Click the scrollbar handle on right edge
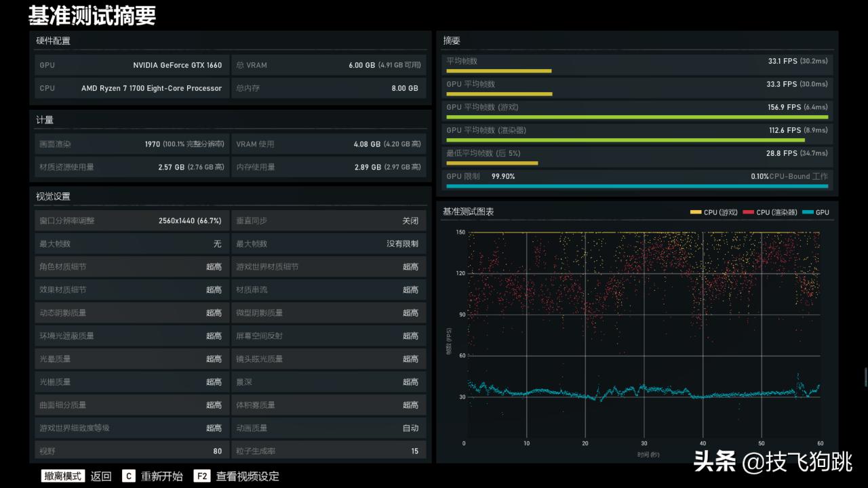The image size is (868, 488). pyautogui.click(x=865, y=378)
